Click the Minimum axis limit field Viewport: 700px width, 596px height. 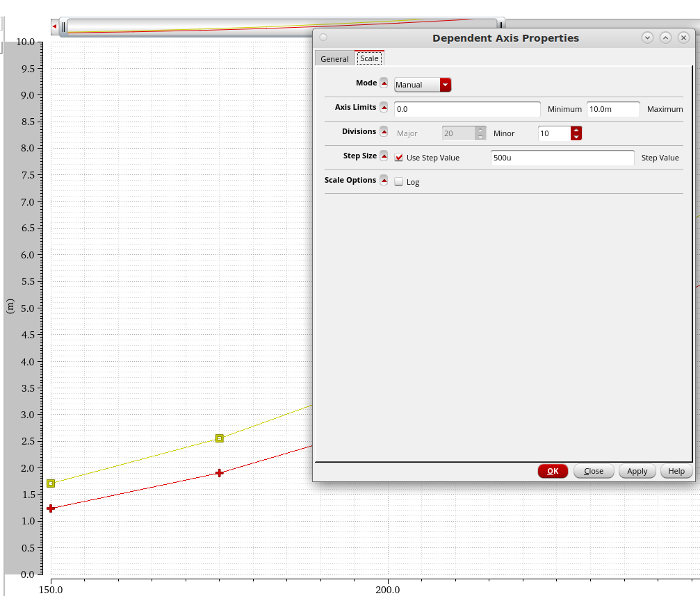click(x=467, y=109)
